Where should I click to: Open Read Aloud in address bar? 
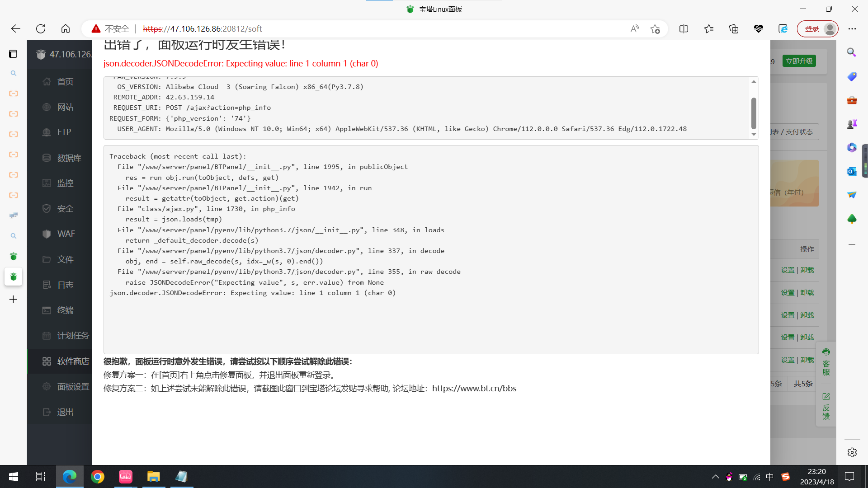tap(635, 29)
